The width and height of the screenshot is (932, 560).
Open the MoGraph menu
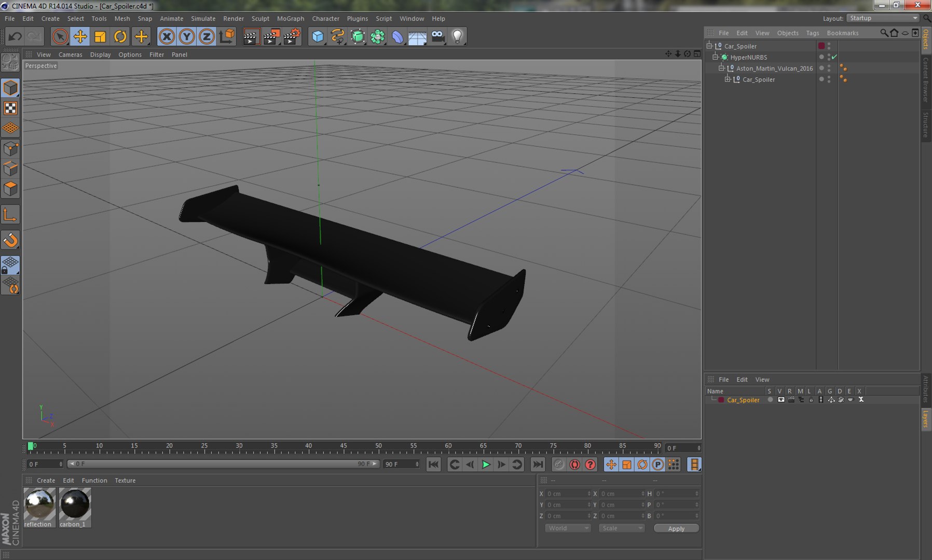(291, 19)
